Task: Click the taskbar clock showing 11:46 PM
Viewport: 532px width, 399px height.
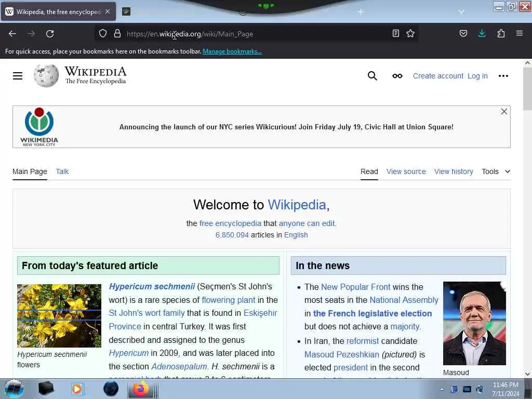Action: [505, 389]
